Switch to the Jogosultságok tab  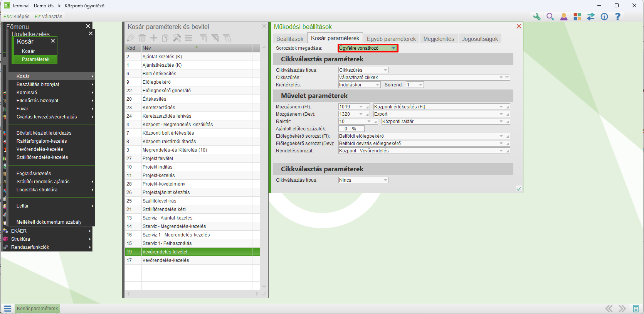(x=480, y=39)
